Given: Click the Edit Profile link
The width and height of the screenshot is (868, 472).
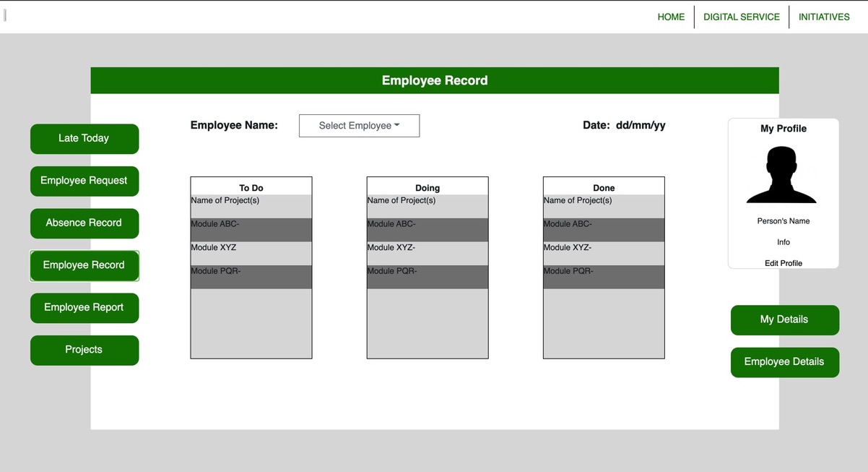Looking at the screenshot, I should [784, 263].
